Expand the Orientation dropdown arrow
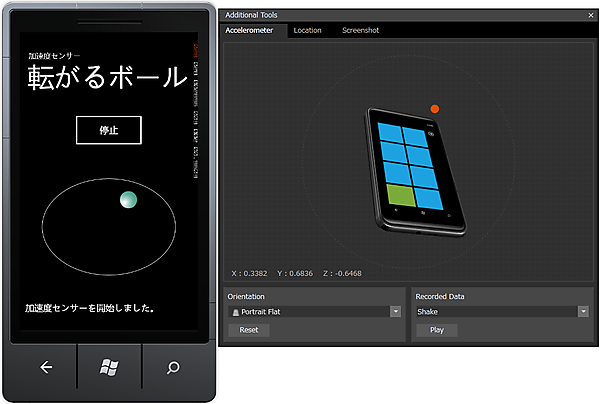 (396, 311)
